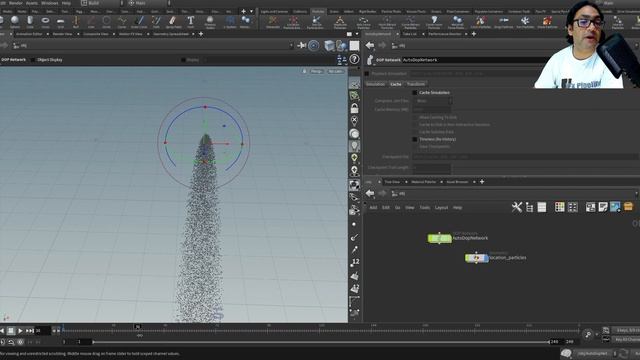The width and height of the screenshot is (640, 360).
Task: Select the Tube shelf tool
Action: 30,22
